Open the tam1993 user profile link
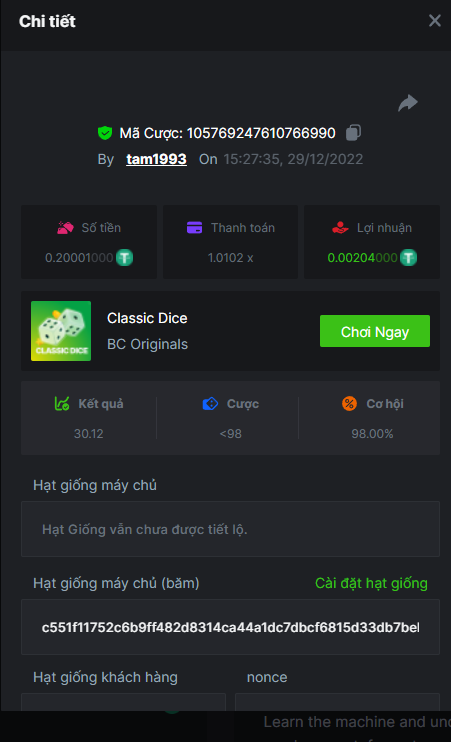 point(156,159)
